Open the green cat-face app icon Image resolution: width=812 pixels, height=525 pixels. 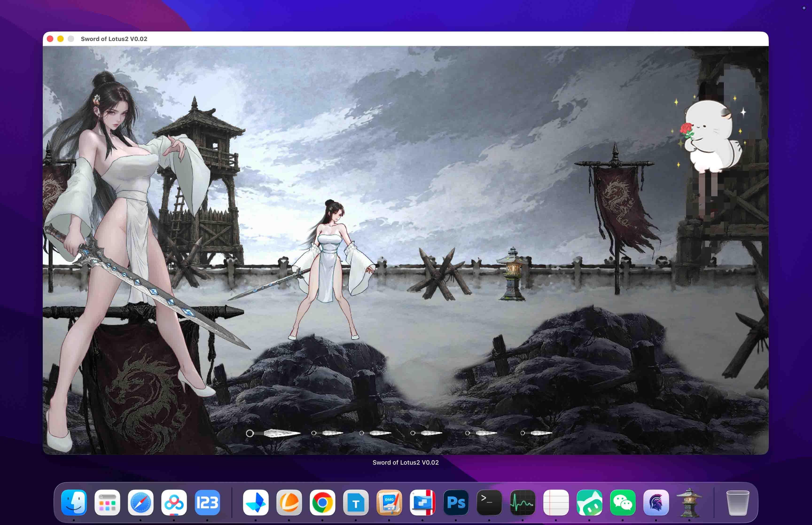tap(589, 502)
